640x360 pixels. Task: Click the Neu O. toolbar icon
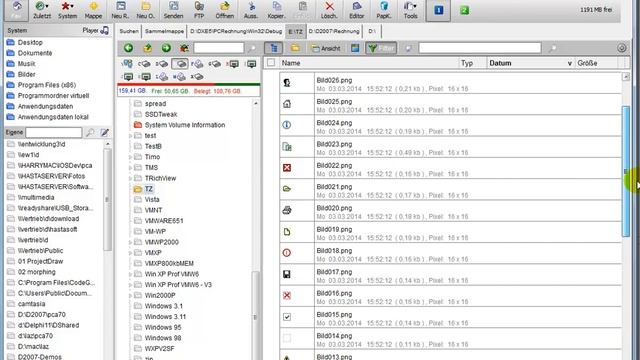click(x=145, y=10)
